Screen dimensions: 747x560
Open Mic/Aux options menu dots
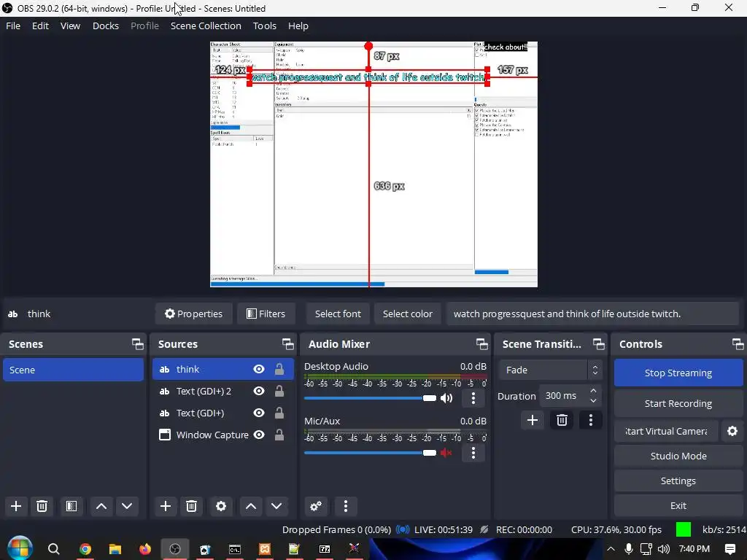[473, 453]
